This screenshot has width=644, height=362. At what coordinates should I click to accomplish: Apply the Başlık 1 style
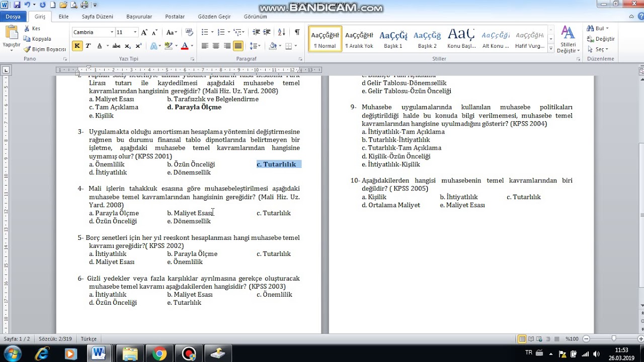tap(393, 39)
